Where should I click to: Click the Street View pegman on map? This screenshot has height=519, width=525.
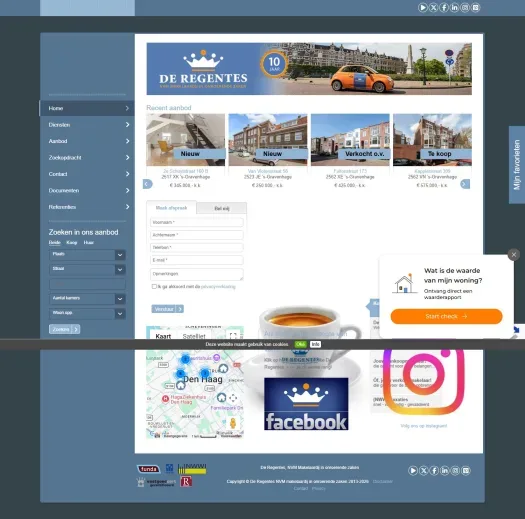(233, 423)
